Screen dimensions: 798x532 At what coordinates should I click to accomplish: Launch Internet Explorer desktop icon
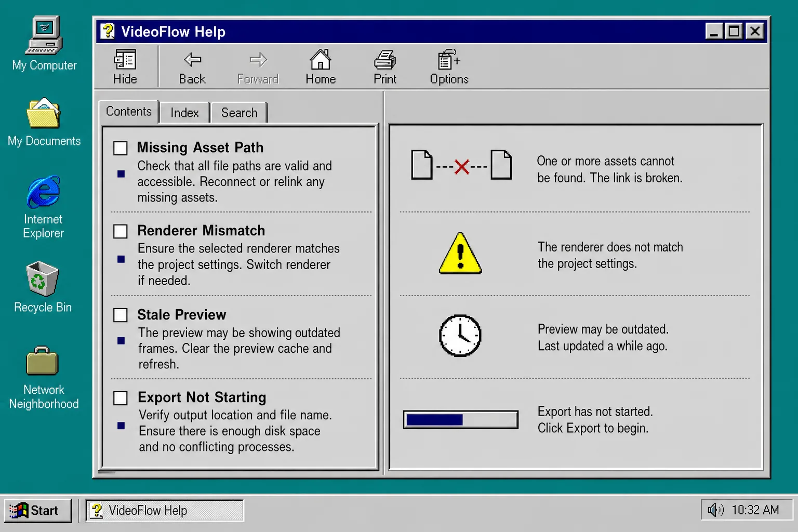coord(44,192)
